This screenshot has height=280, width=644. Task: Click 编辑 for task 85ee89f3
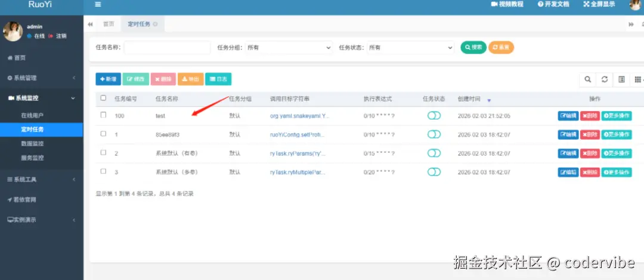(568, 135)
